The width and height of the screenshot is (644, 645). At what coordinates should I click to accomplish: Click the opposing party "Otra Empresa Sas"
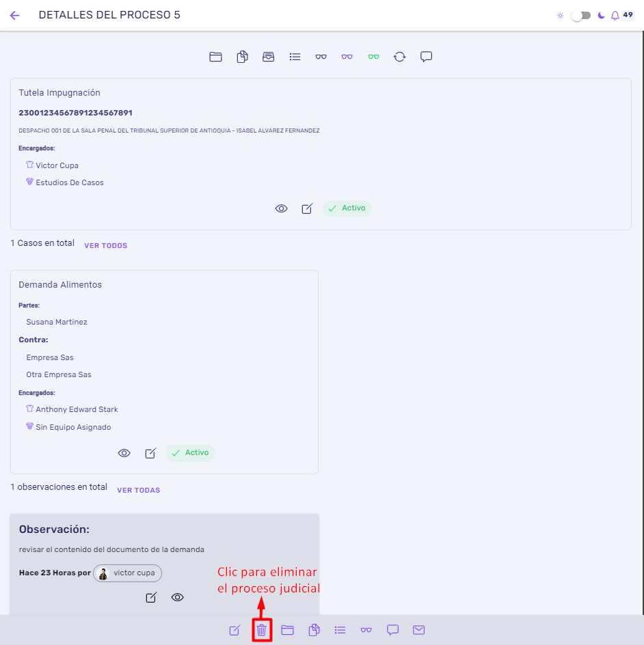pos(58,374)
